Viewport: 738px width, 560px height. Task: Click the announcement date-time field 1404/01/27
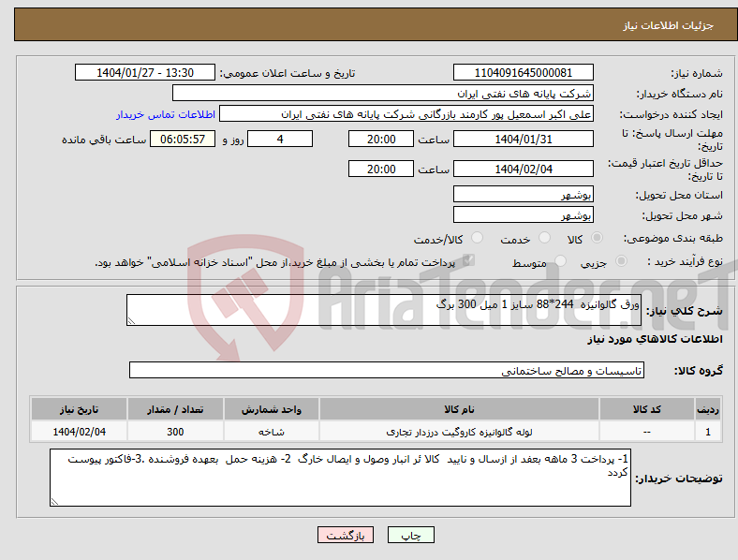click(x=145, y=72)
